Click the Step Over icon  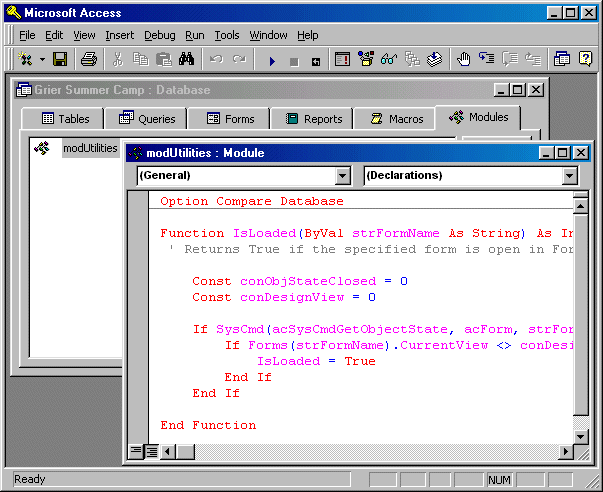click(510, 59)
